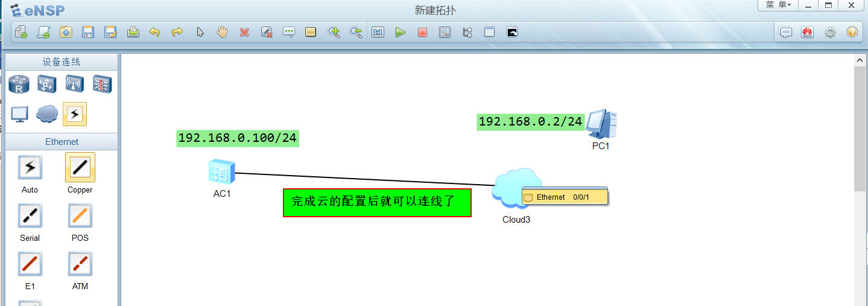Viewport: 868px width, 306px height.
Task: Choose the Serial cable type
Action: coord(30,215)
